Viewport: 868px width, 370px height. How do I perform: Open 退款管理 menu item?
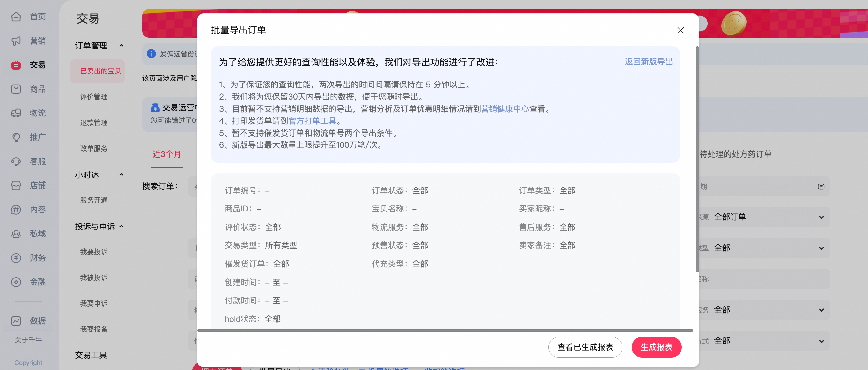(94, 123)
